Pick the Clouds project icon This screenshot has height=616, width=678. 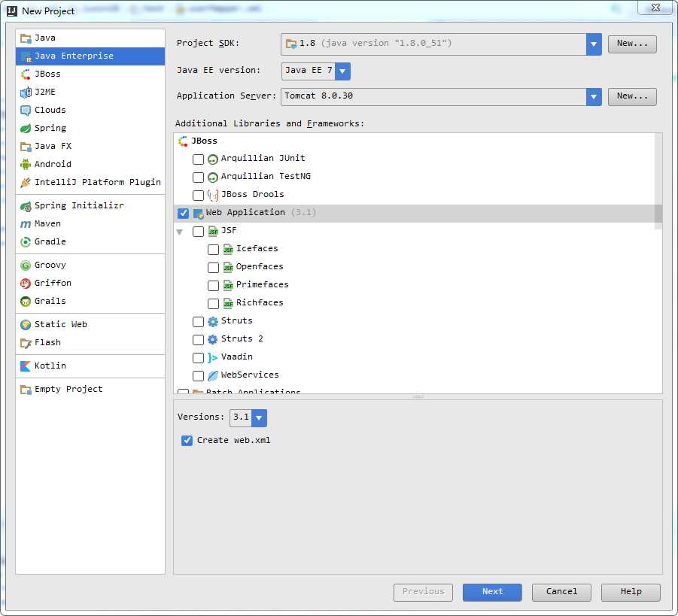click(26, 111)
